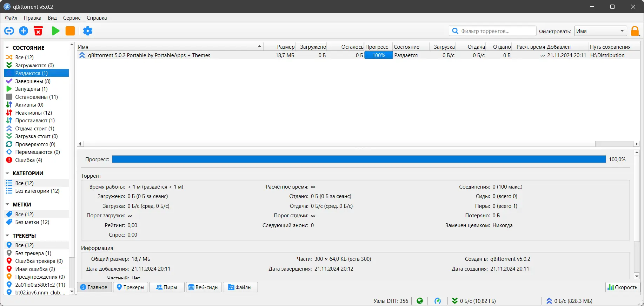
Task: Open the filter-by 'Имя' dropdown
Action: click(x=600, y=31)
